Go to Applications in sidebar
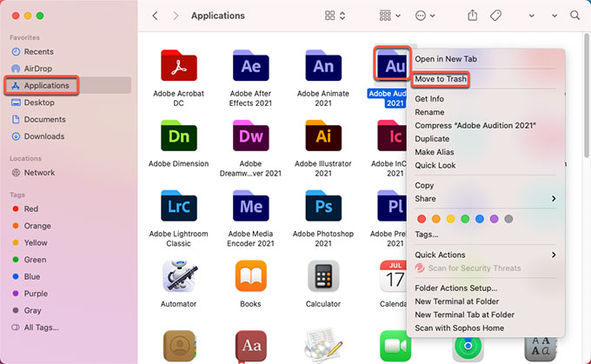The image size is (591, 364). click(x=46, y=86)
